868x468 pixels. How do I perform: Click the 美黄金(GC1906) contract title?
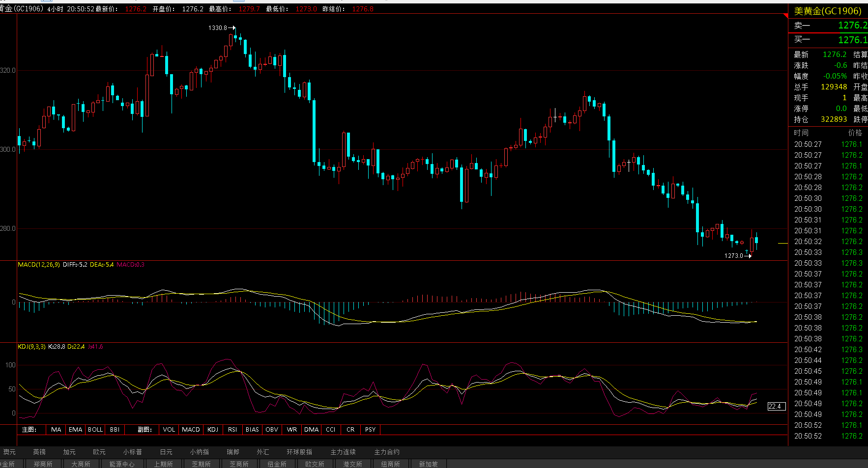tap(828, 11)
